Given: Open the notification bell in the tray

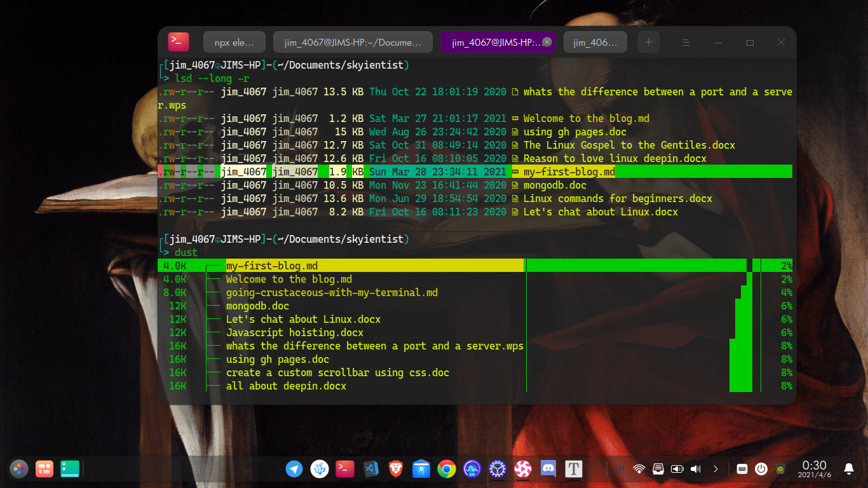Looking at the screenshot, I should click(x=850, y=469).
